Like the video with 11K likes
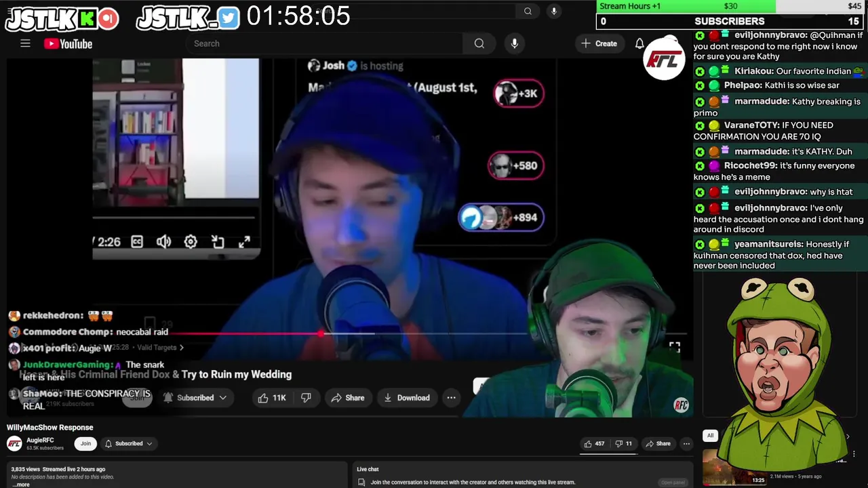 271,398
